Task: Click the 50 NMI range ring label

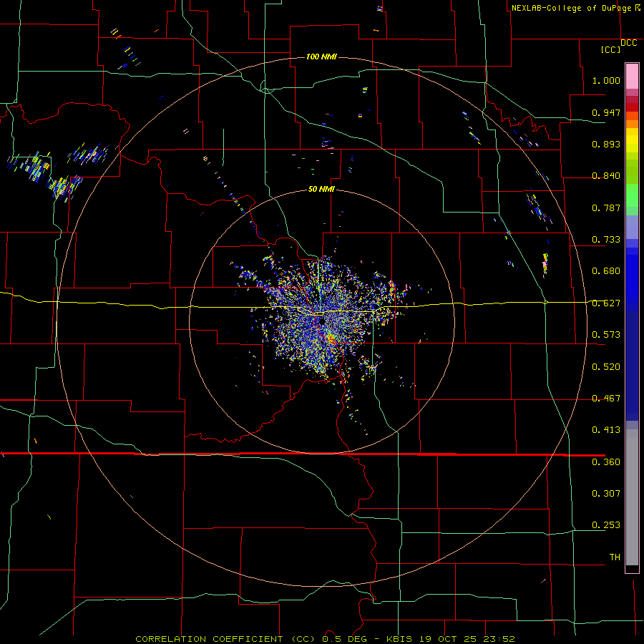Action: [x=321, y=189]
